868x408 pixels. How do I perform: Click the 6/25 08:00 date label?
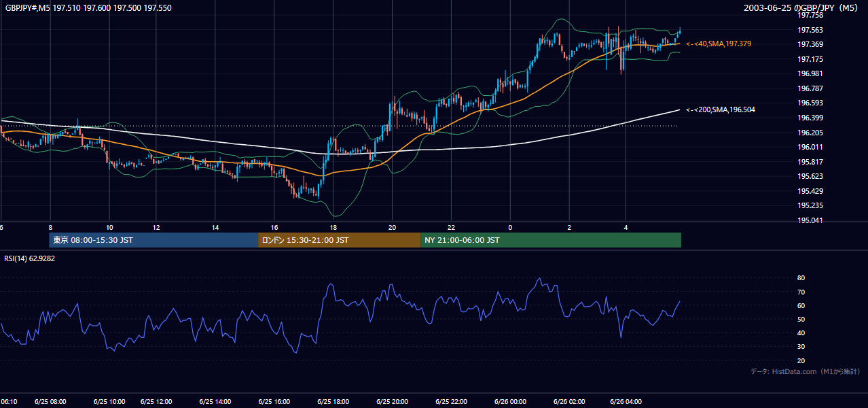click(x=51, y=402)
